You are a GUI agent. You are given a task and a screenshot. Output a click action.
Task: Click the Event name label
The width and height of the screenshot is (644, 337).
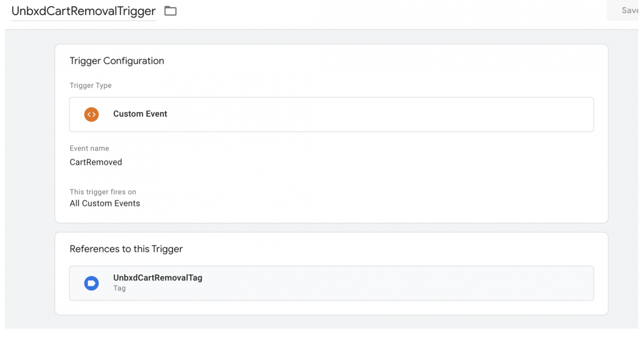pyautogui.click(x=89, y=148)
